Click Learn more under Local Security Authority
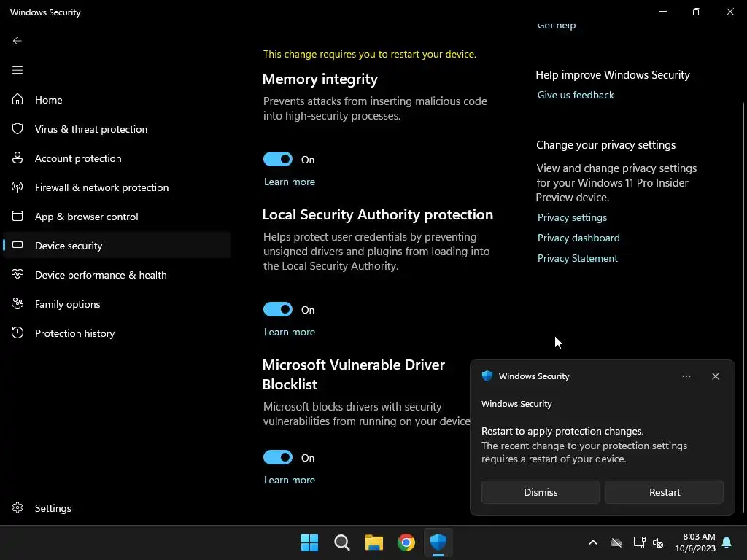 (x=290, y=332)
